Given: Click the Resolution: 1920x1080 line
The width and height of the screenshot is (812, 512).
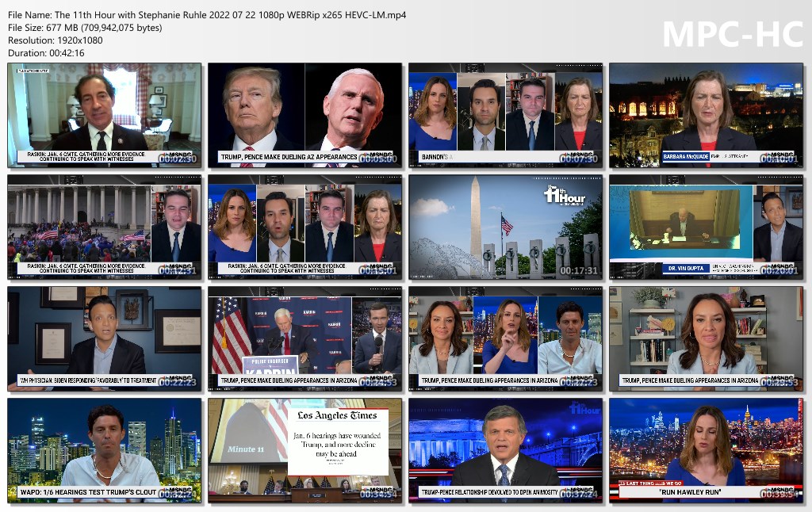Looking at the screenshot, I should click(56, 40).
